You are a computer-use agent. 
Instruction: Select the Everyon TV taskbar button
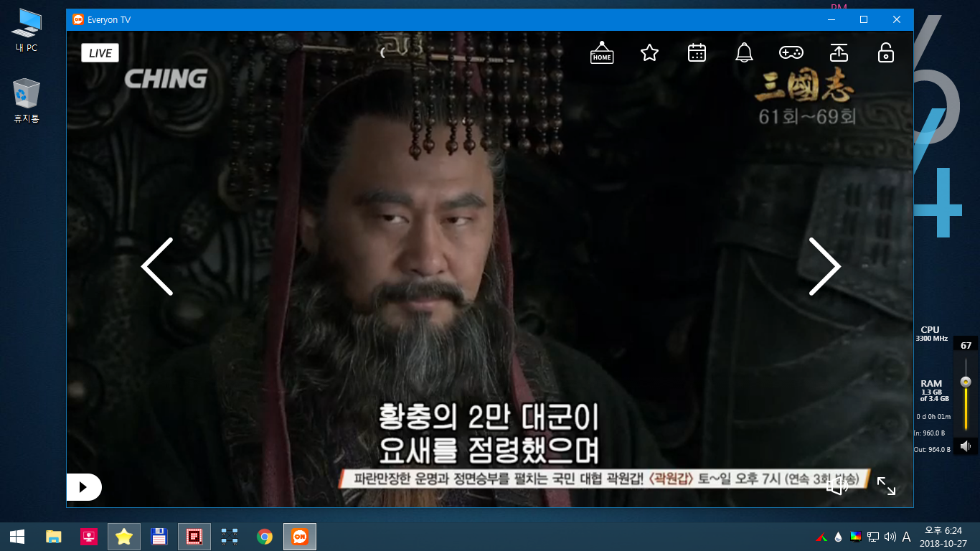300,537
